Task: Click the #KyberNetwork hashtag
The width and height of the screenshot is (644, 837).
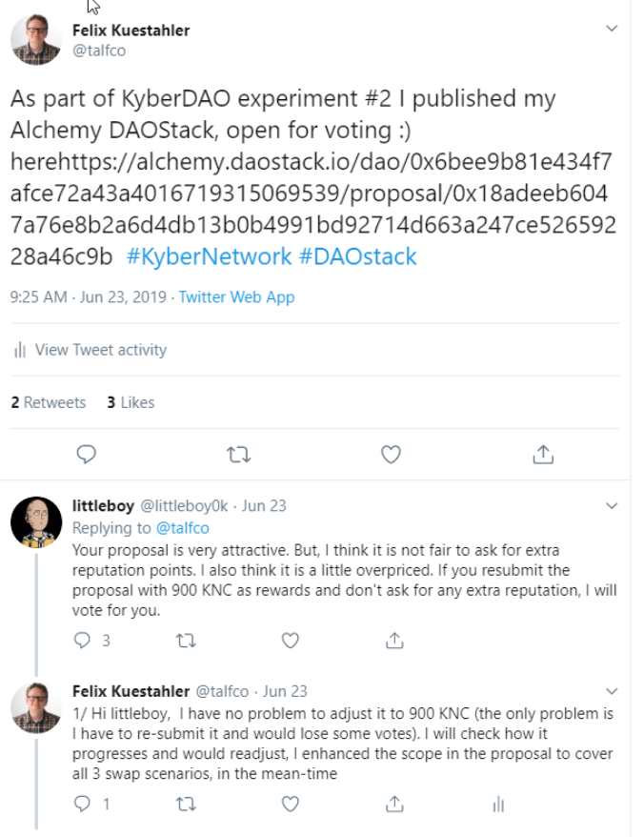Action: (209, 257)
